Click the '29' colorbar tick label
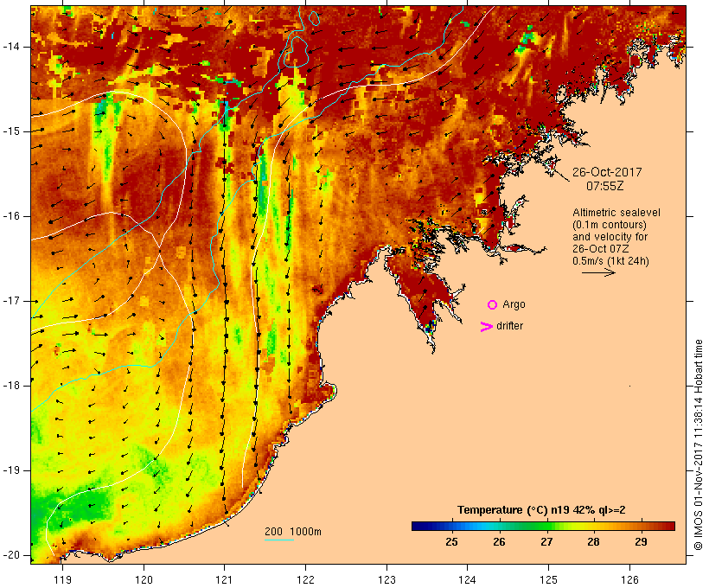 click(x=641, y=542)
